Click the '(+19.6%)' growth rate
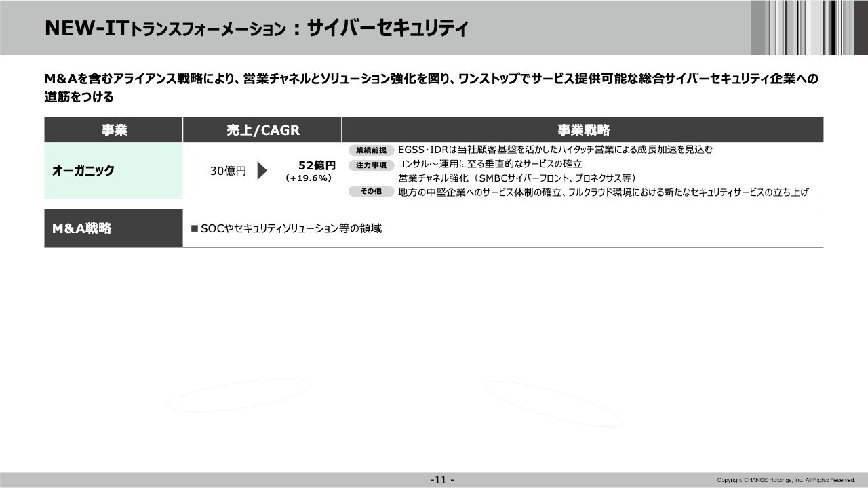Screen dimensions: 868x488 point(309,178)
